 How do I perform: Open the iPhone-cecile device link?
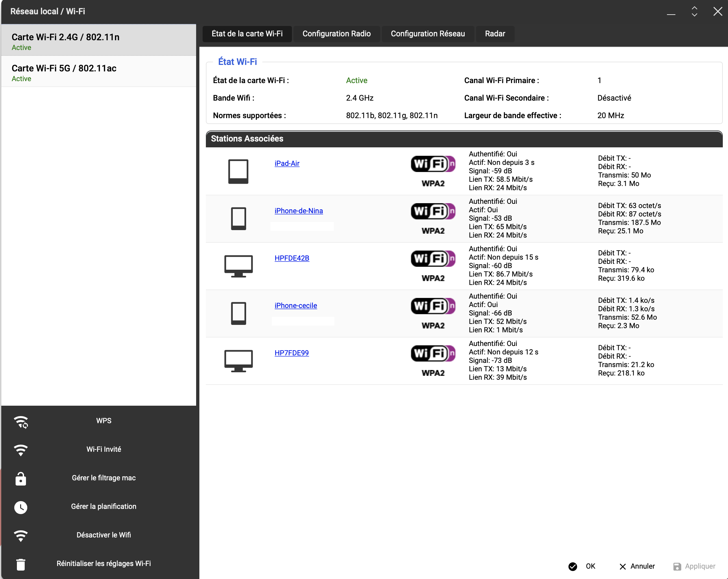coord(295,306)
